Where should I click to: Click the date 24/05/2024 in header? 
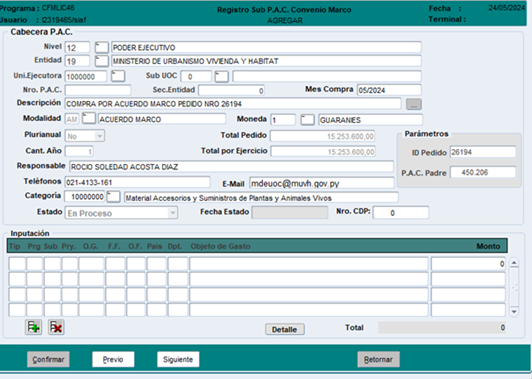click(x=507, y=8)
